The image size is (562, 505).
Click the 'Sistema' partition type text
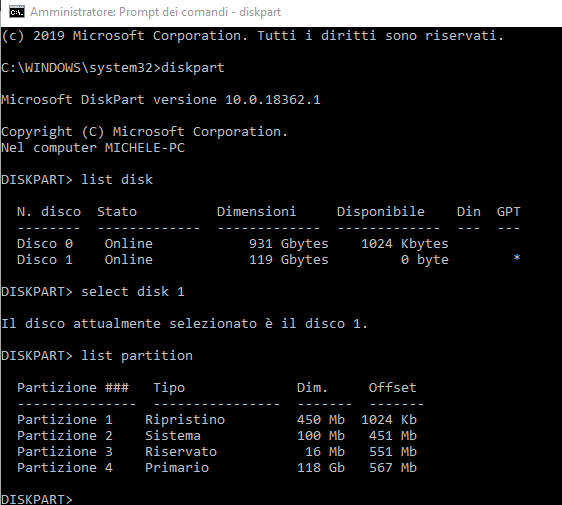(x=173, y=436)
